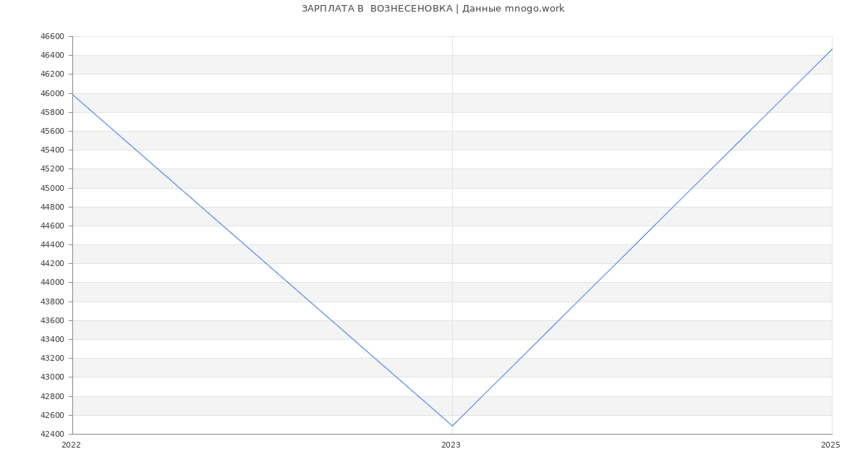Viewport: 868px width, 470px height.
Task: Click the 44800 y-axis value
Action: pos(52,207)
